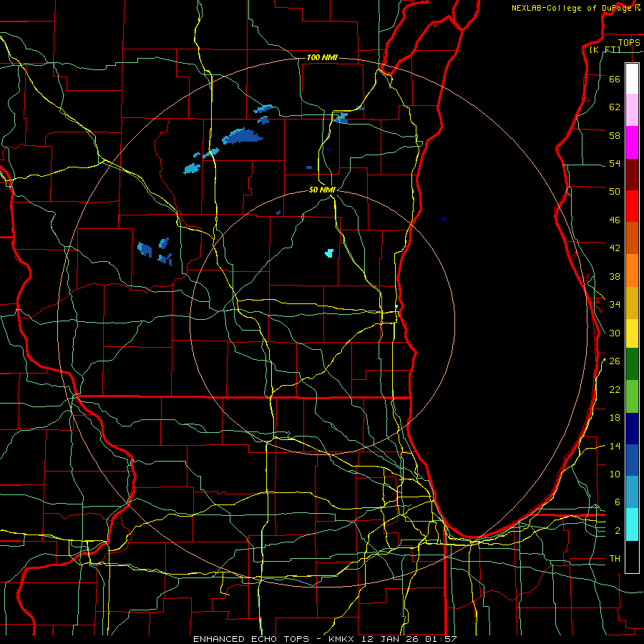644x644 pixels.
Task: Click the "TOPS" legend title
Action: click(x=629, y=42)
